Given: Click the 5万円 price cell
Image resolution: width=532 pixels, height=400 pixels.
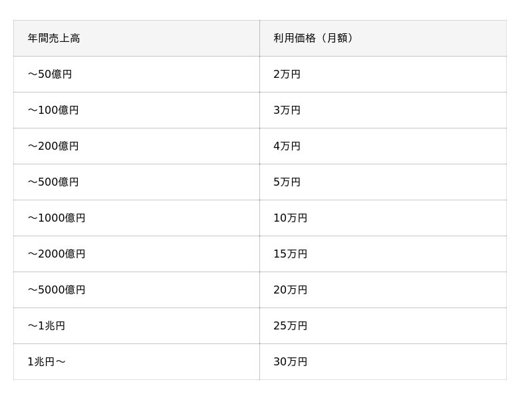Looking at the screenshot, I should tap(383, 182).
